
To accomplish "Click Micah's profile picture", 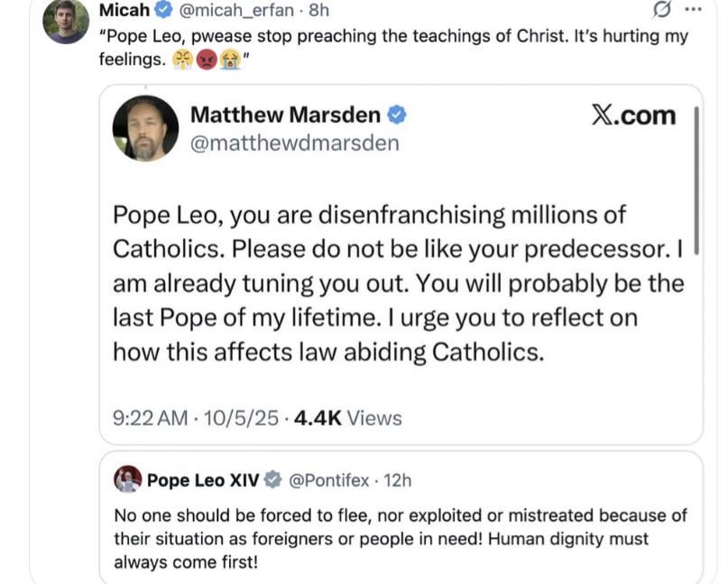I will (x=66, y=21).
